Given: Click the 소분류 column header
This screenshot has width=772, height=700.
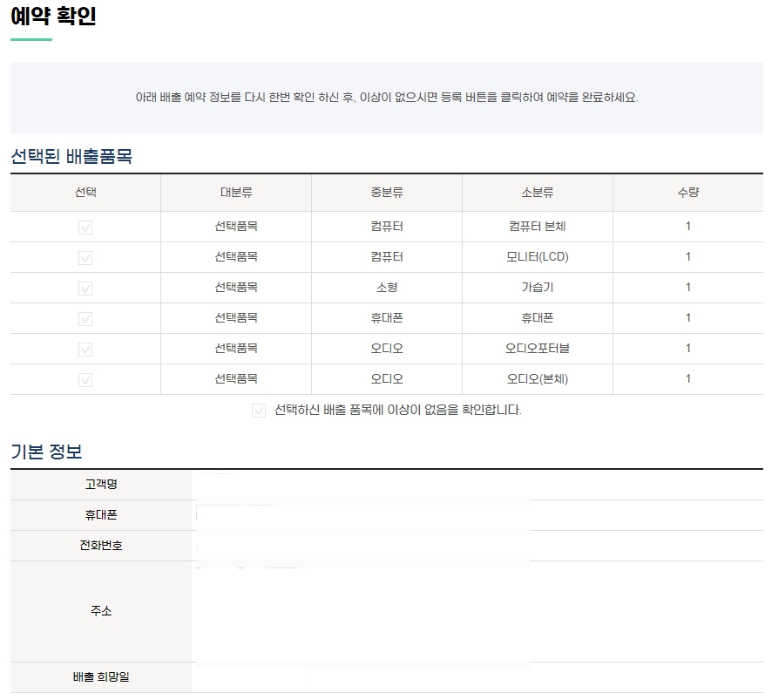Looking at the screenshot, I should [x=538, y=192].
